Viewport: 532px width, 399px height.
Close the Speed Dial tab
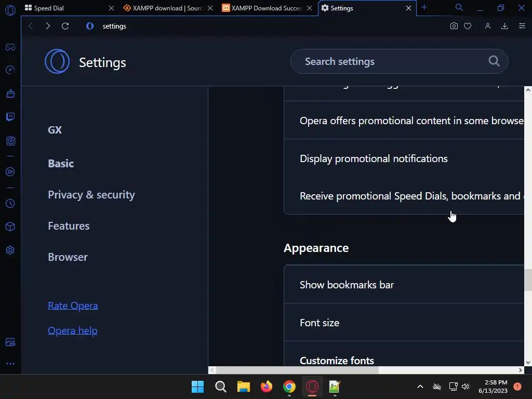pyautogui.click(x=111, y=8)
